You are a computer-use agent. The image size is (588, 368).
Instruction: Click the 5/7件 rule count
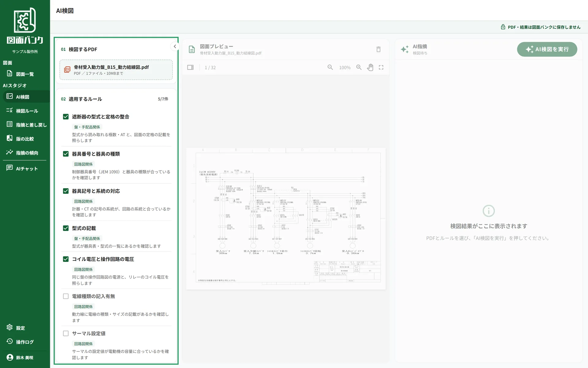pyautogui.click(x=163, y=99)
